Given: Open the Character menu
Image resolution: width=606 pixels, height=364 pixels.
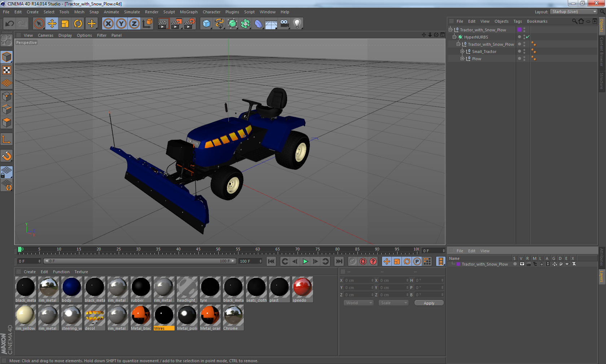Looking at the screenshot, I should (x=211, y=12).
